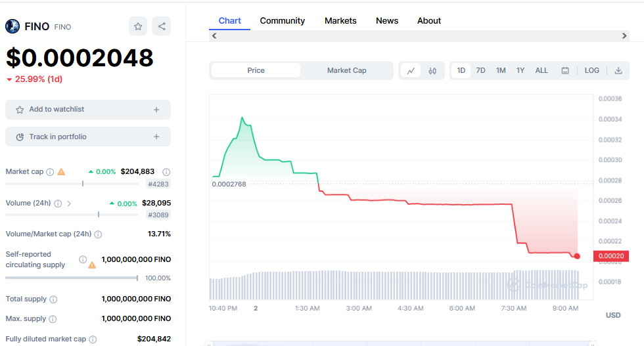Click the $0.0002048 price value
The image size is (644, 346).
80,58
